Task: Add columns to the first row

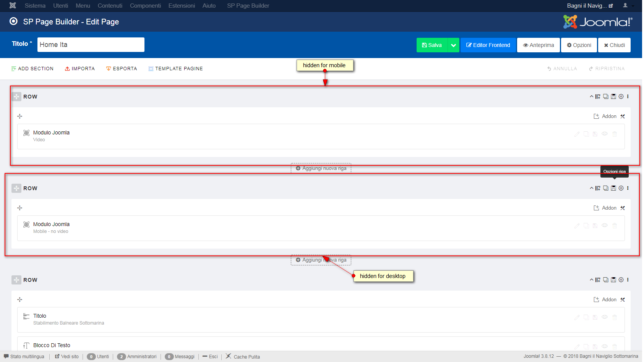Action: (598, 97)
